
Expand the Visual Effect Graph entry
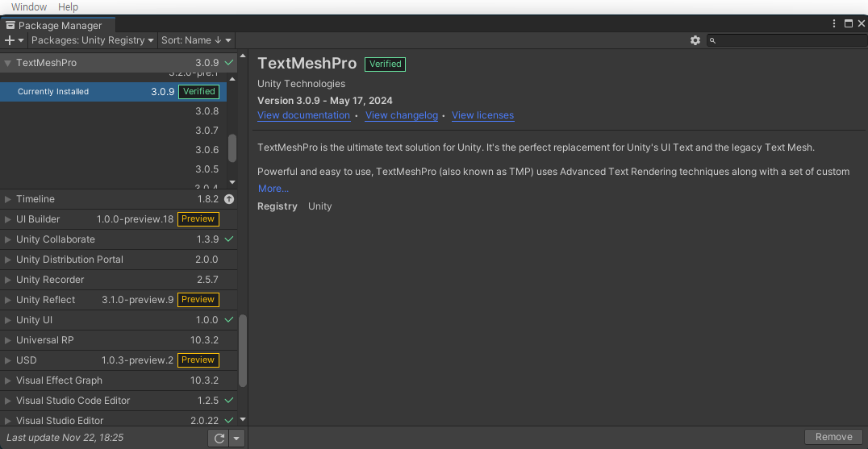[8, 380]
